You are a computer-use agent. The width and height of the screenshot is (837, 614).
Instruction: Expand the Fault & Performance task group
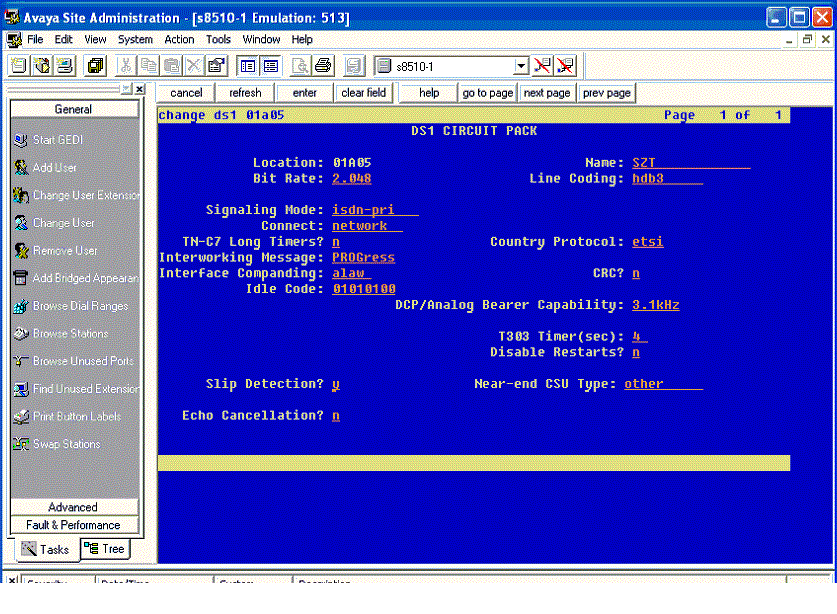pos(74,525)
